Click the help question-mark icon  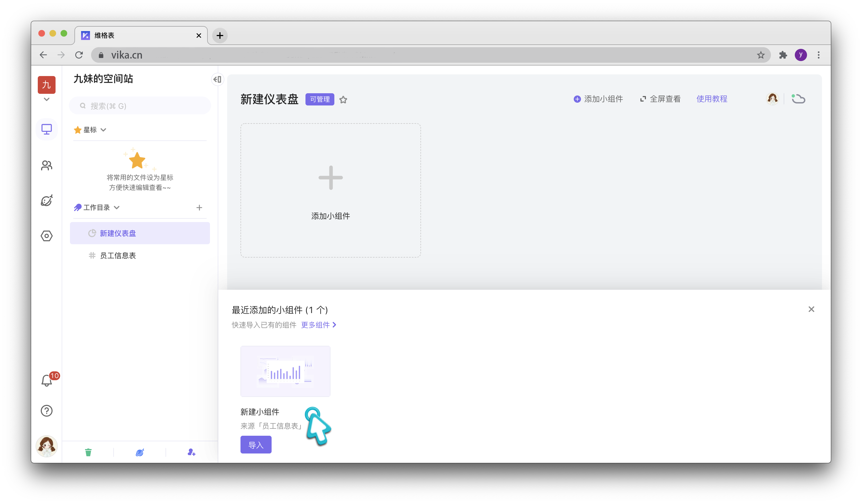tap(47, 411)
